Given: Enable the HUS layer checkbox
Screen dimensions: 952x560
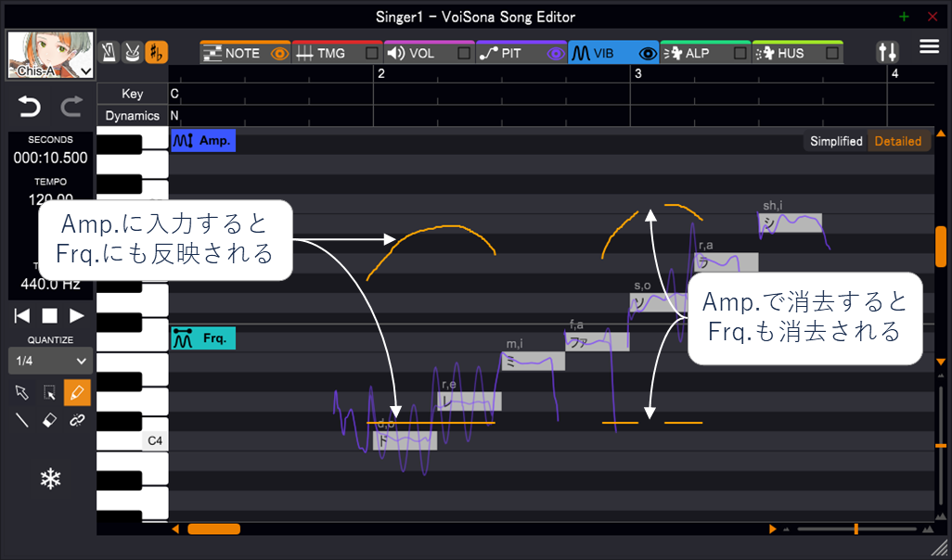Looking at the screenshot, I should coord(831,54).
